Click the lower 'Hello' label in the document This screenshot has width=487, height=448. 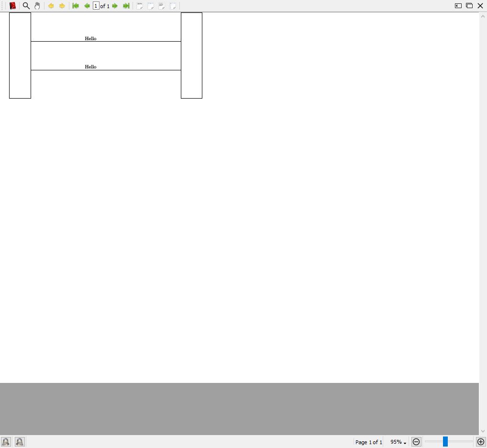click(x=91, y=67)
